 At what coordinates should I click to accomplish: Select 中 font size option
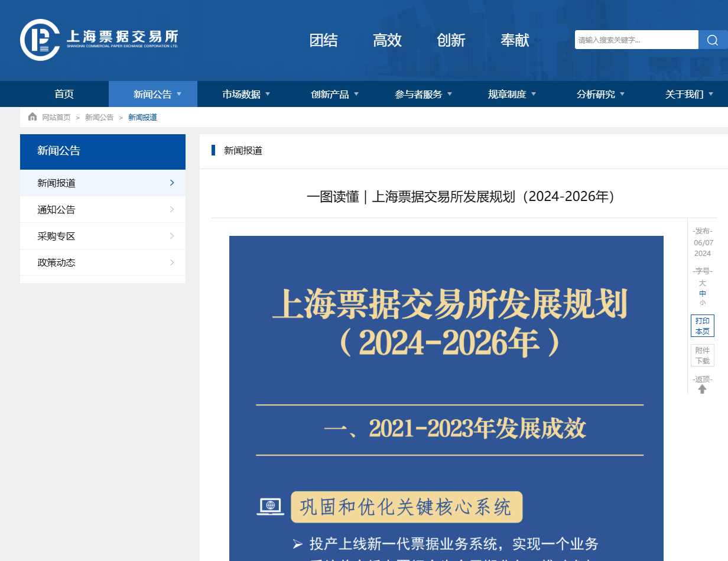click(x=703, y=293)
